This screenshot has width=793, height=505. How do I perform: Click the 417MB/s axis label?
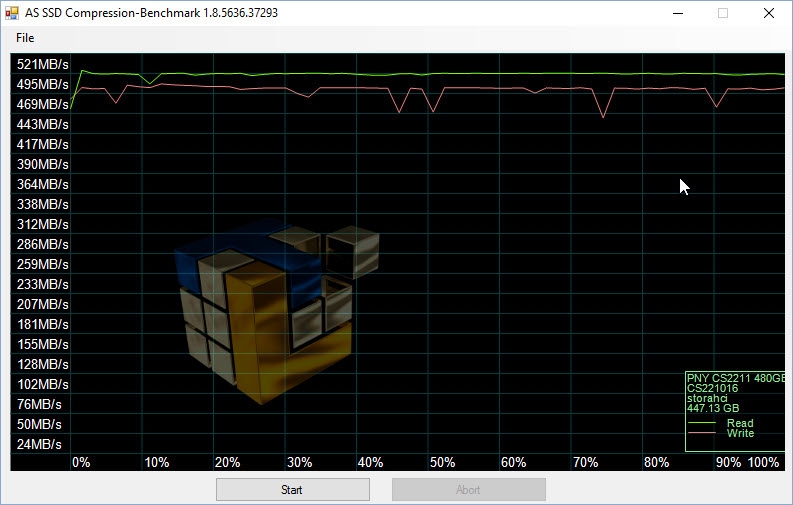[42, 144]
